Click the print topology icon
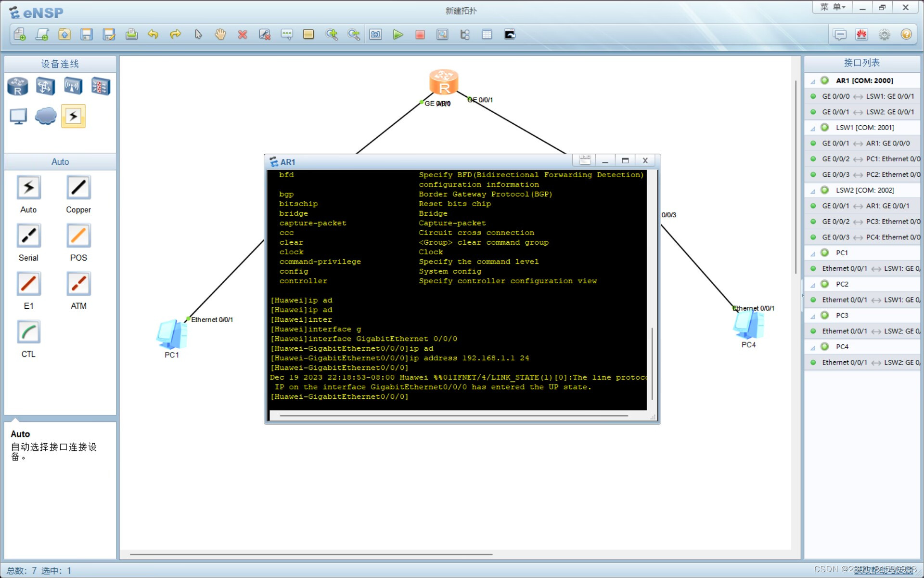 tap(131, 34)
